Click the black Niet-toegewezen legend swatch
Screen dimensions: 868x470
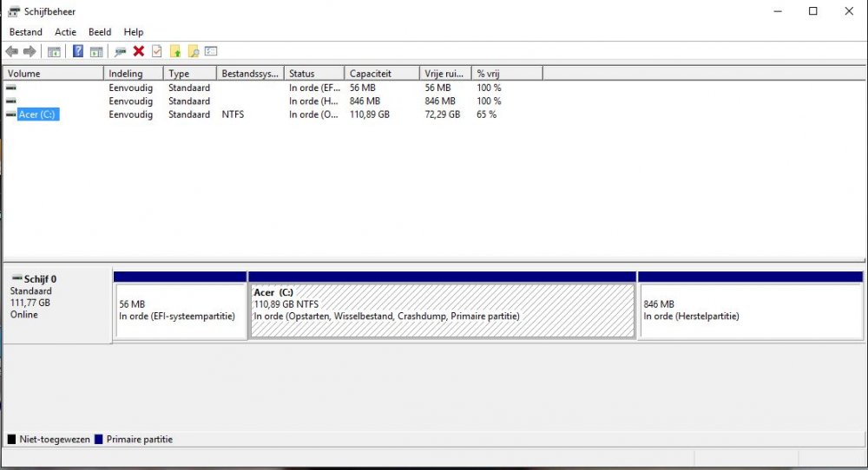pos(11,439)
